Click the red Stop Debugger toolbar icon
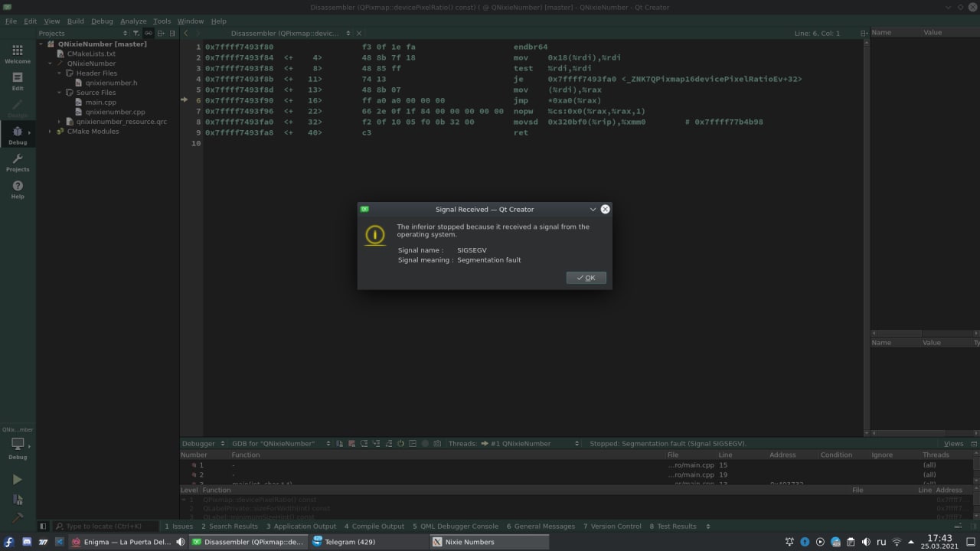This screenshot has width=980, height=551. point(351,443)
